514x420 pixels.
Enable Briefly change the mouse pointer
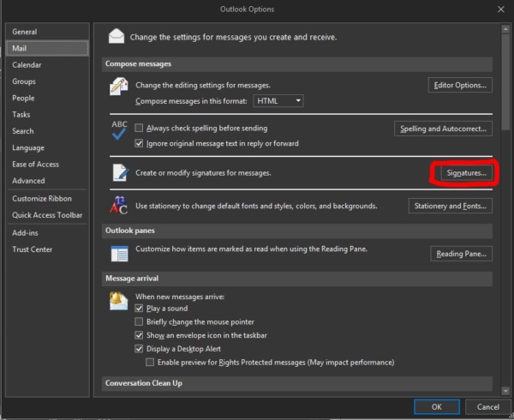point(139,321)
